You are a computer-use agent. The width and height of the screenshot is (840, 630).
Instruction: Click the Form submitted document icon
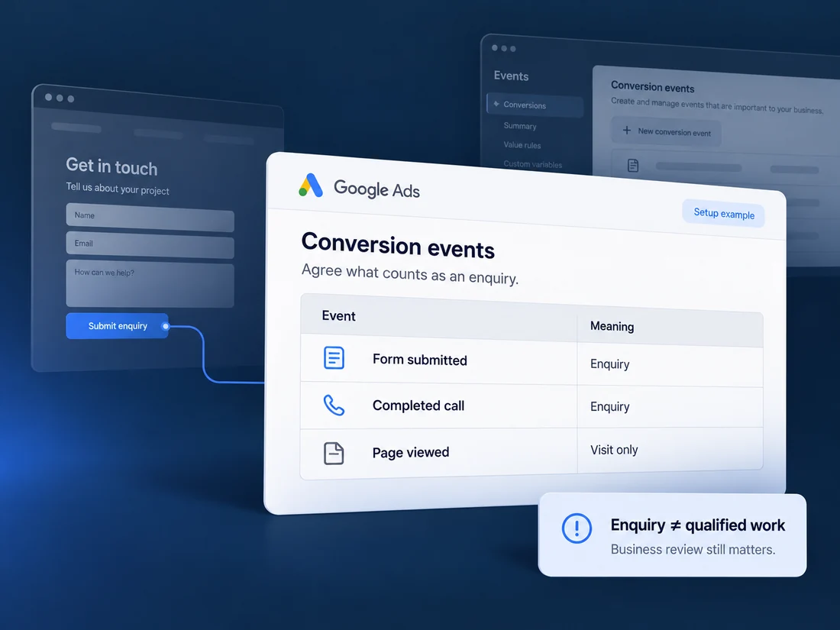(334, 358)
